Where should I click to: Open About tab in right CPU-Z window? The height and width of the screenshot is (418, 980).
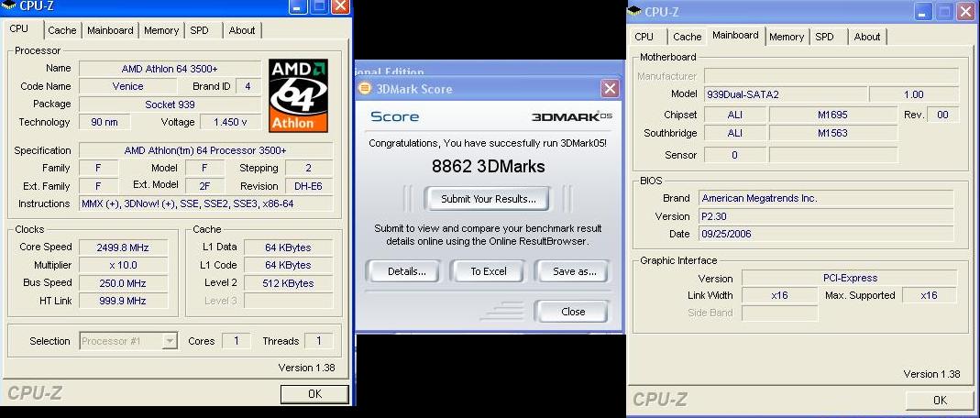(867, 37)
